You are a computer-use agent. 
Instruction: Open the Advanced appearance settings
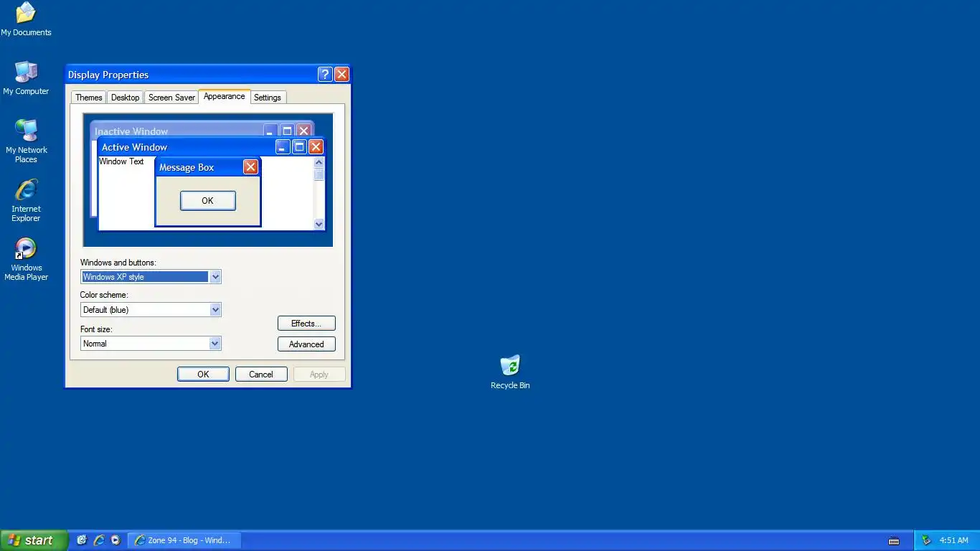(306, 344)
